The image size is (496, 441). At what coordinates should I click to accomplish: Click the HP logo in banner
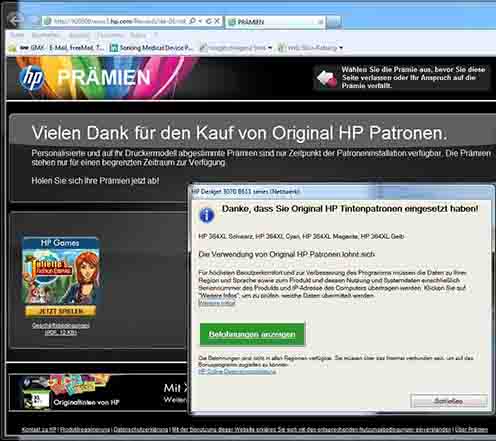coord(31,78)
